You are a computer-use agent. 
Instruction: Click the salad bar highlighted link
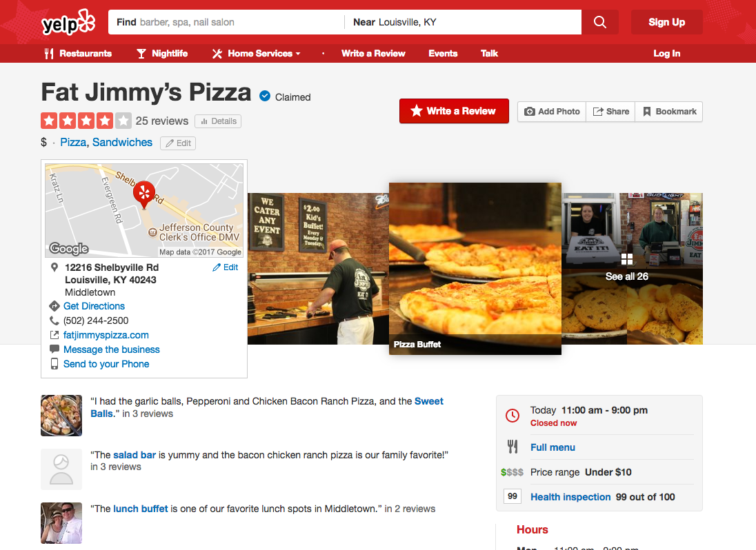[x=135, y=455]
